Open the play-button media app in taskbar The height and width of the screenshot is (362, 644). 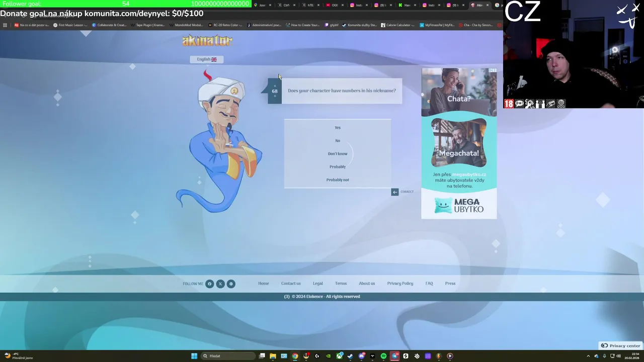coord(450,356)
